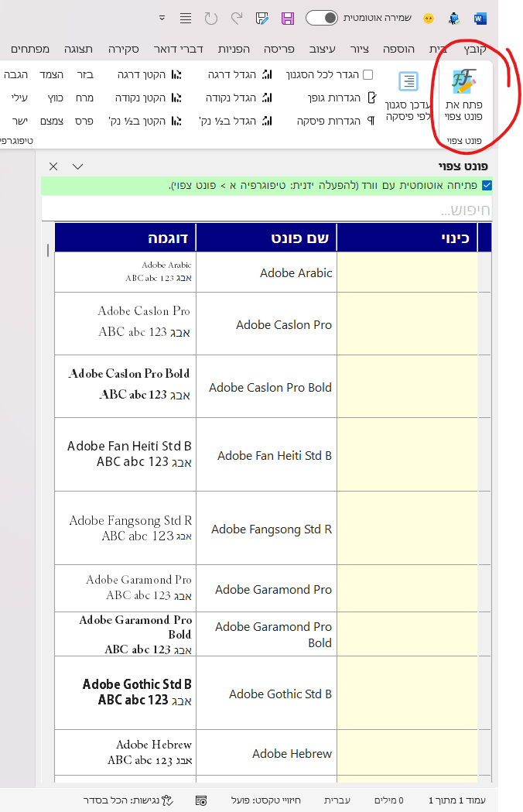523x812 pixels.
Task: Click the פרס button
Action: tap(84, 121)
